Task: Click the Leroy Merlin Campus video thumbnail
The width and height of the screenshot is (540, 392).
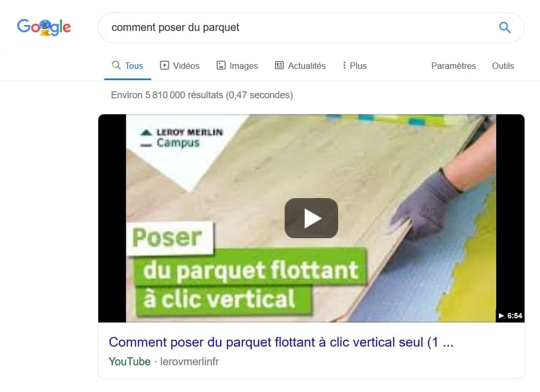Action: click(x=311, y=218)
